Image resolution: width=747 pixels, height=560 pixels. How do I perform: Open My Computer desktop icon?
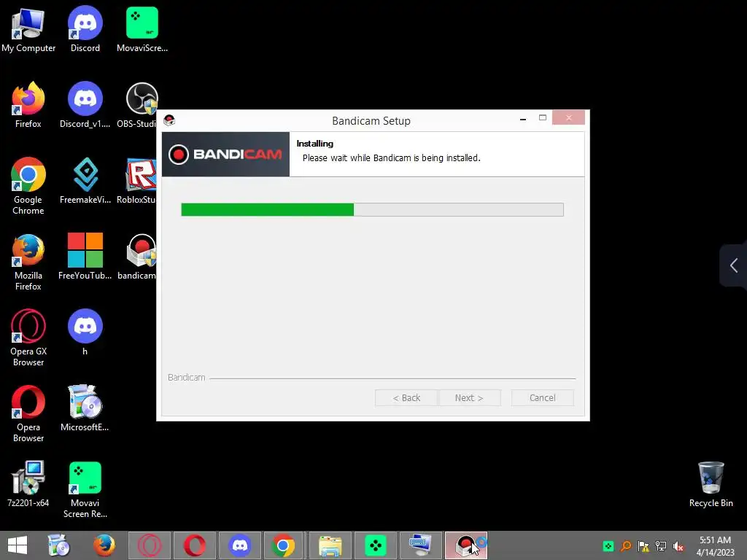[28, 28]
